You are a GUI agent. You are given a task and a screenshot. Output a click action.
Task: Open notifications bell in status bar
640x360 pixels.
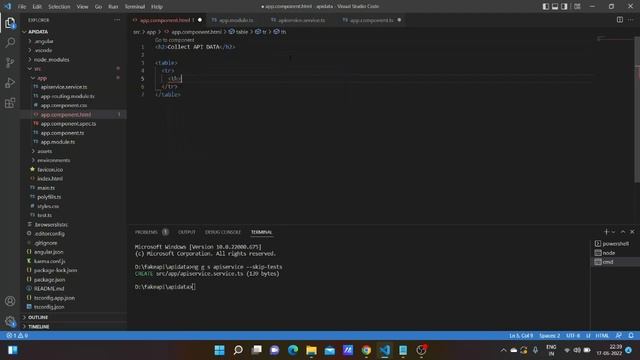click(631, 336)
